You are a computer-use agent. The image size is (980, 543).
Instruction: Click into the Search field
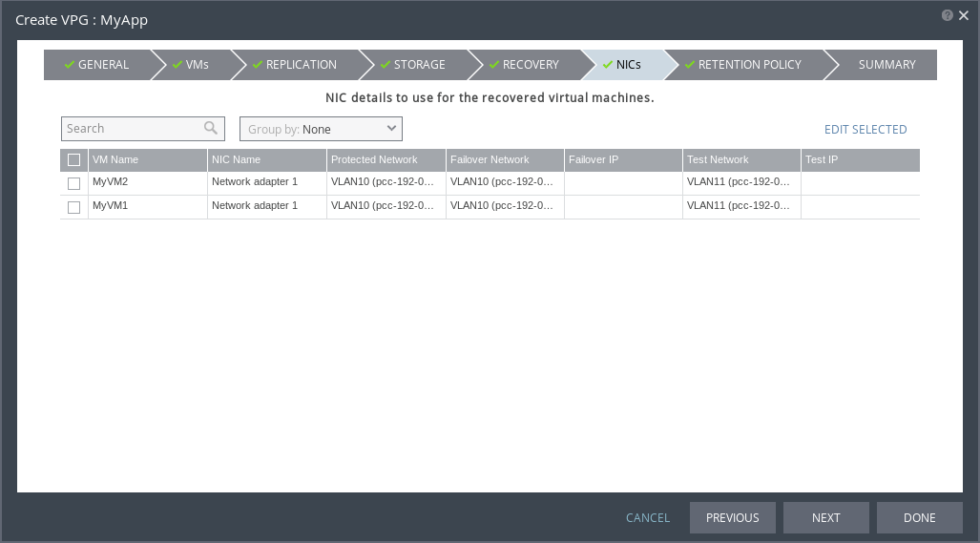(x=132, y=129)
